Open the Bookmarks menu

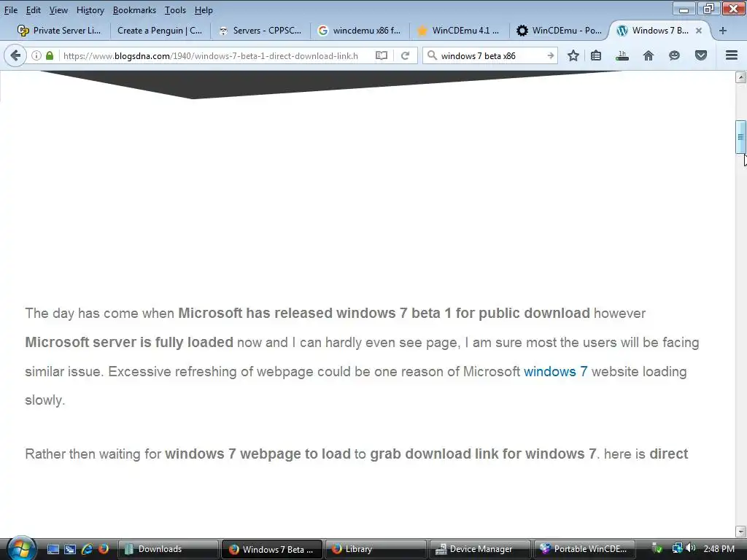point(134,10)
